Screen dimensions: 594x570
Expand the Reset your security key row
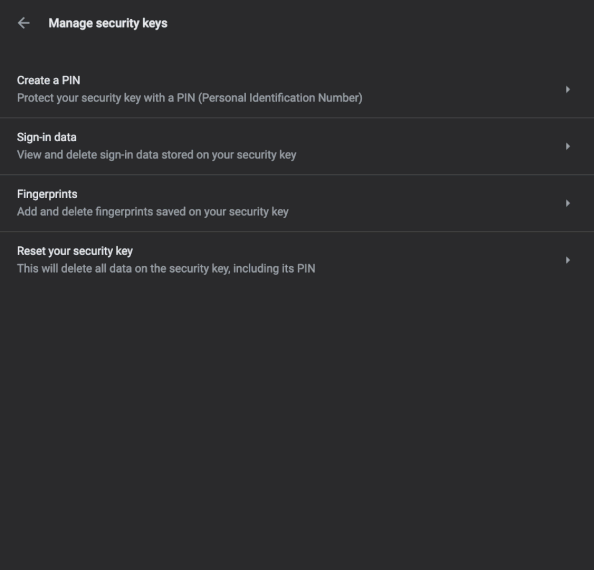pos(297,260)
